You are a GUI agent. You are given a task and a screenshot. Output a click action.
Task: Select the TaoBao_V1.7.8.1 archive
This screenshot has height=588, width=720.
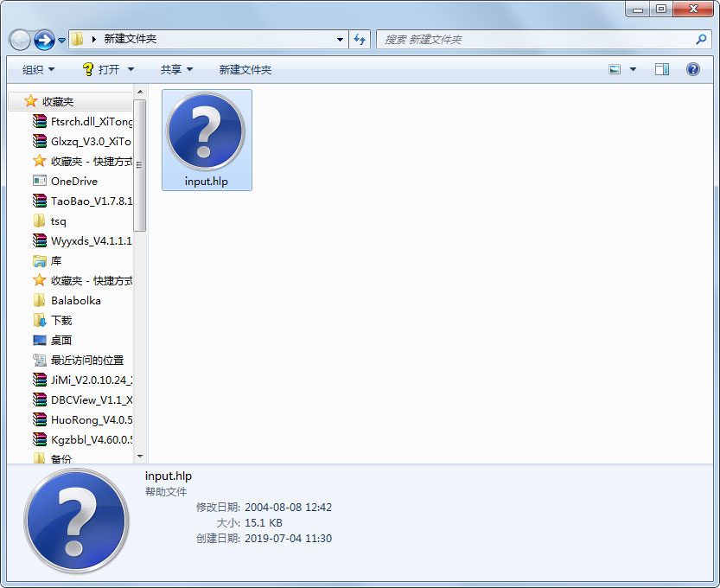tap(86, 201)
